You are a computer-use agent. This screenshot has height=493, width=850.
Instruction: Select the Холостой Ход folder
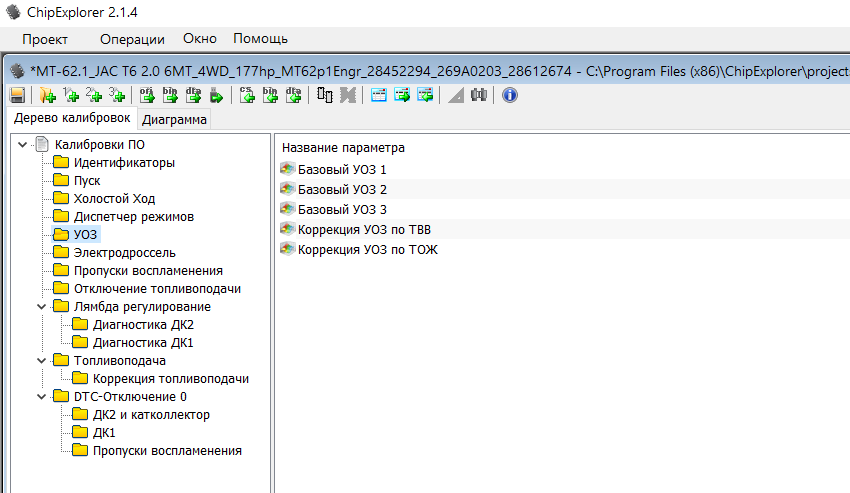pos(114,199)
